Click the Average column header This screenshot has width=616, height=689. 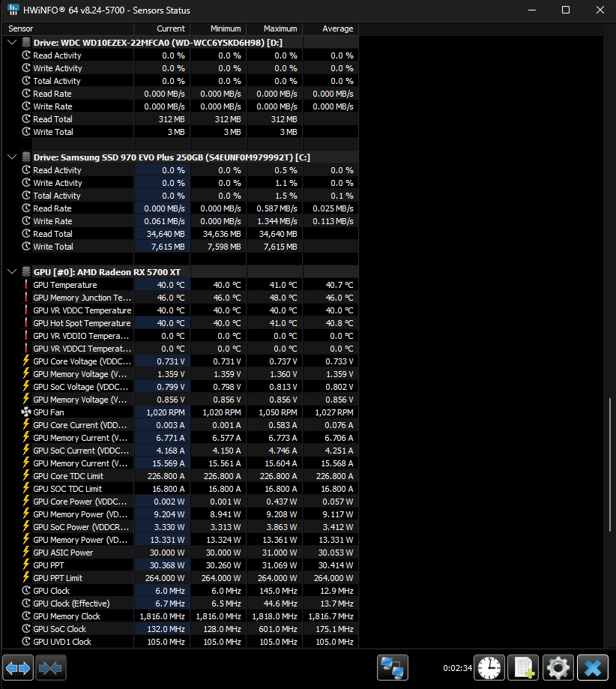[x=330, y=28]
